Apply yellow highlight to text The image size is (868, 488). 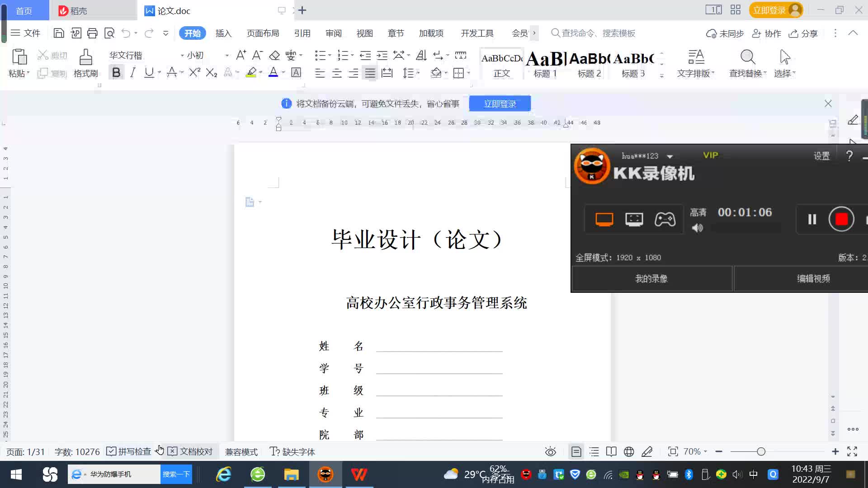(251, 72)
